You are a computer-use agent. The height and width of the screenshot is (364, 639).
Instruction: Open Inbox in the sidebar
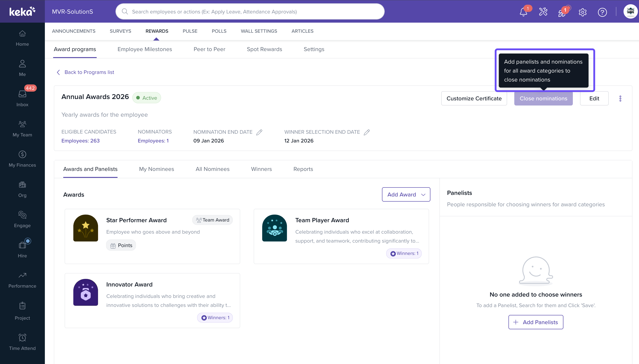tap(22, 98)
